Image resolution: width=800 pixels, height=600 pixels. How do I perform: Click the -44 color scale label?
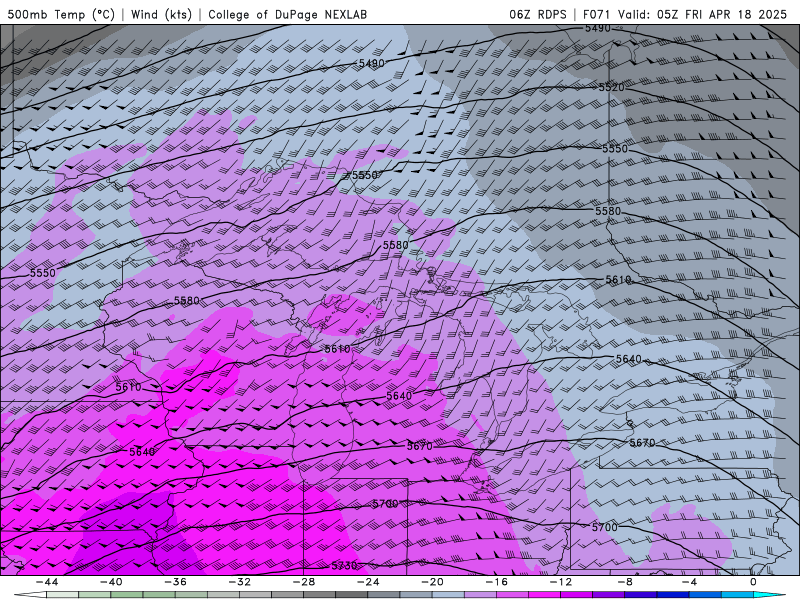tap(46, 582)
